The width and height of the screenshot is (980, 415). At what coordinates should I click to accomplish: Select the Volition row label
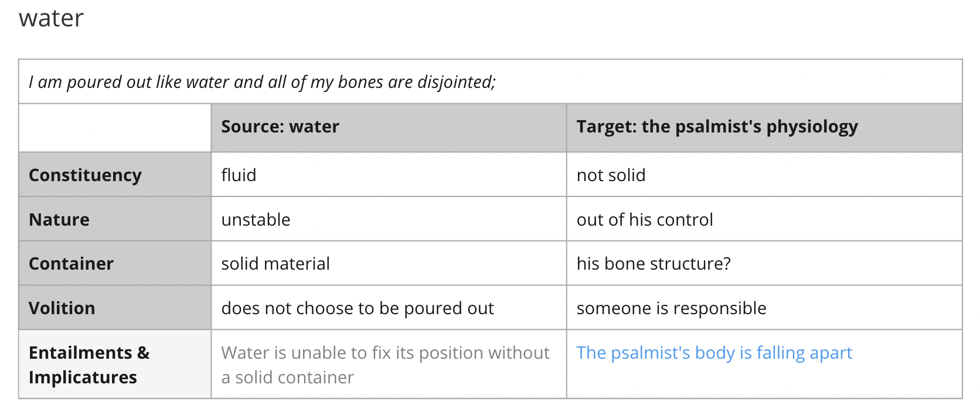pyautogui.click(x=115, y=308)
